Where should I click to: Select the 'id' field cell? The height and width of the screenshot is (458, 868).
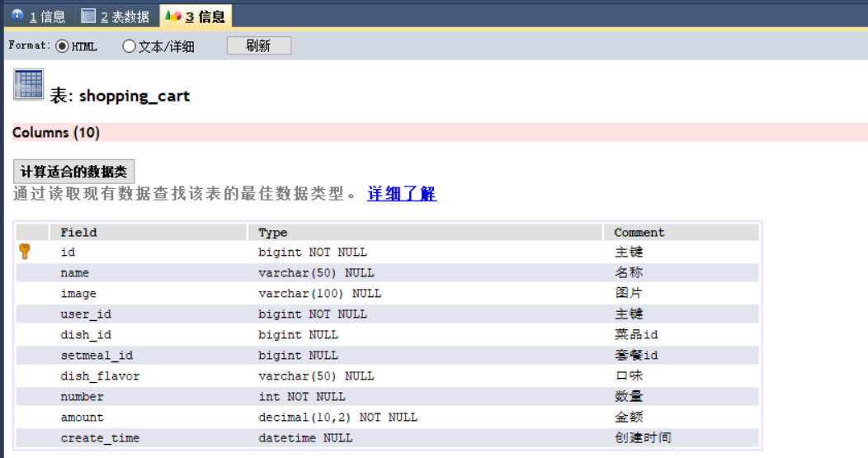pos(148,252)
